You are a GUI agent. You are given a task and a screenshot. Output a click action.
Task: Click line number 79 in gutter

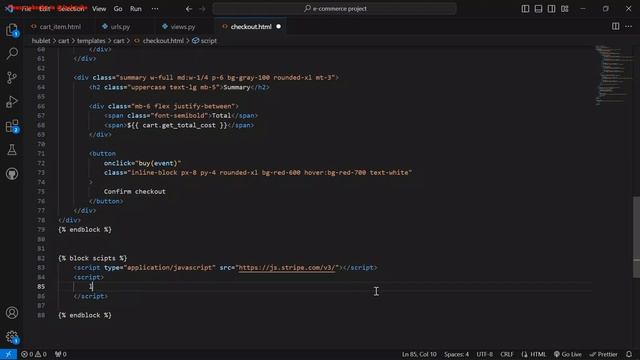[x=41, y=230]
